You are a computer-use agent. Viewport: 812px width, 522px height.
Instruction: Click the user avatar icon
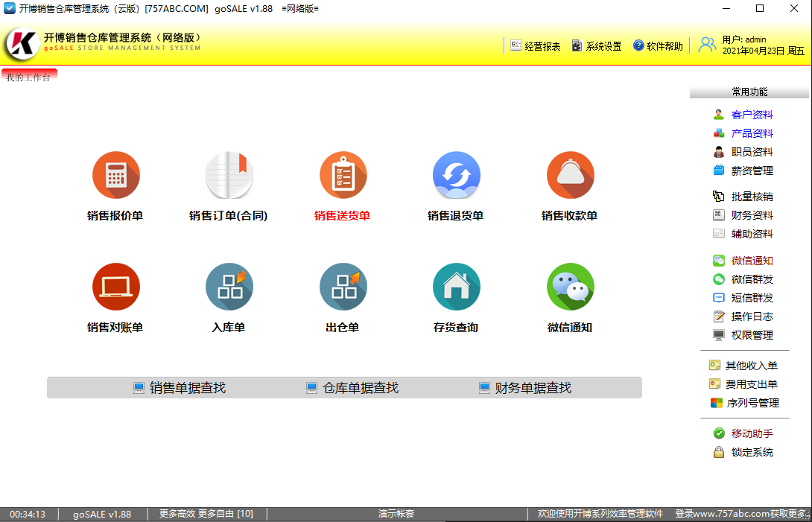pyautogui.click(x=707, y=45)
